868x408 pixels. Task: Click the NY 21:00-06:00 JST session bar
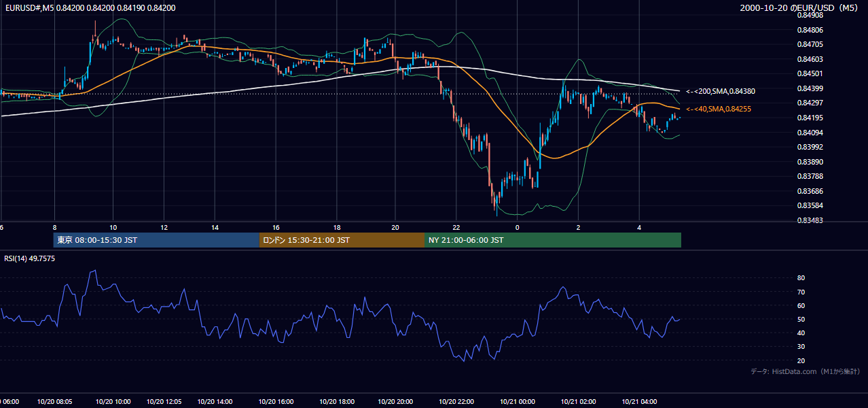(x=553, y=240)
